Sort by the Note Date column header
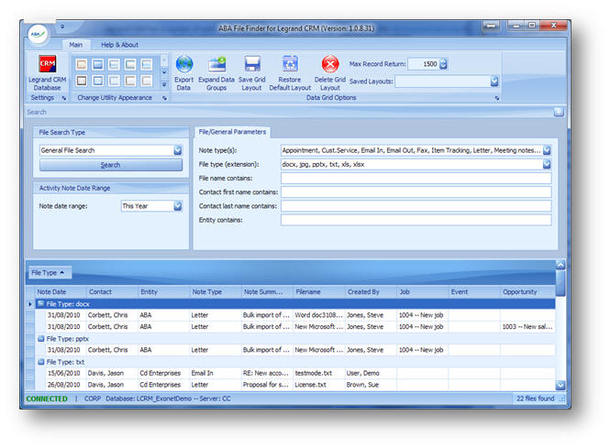The height and width of the screenshot is (448, 610). click(x=60, y=292)
